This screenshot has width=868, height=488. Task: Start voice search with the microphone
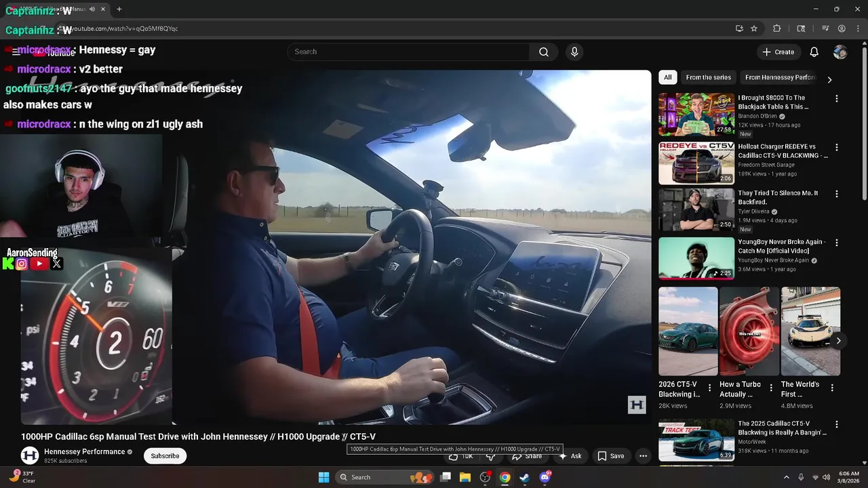coord(574,52)
